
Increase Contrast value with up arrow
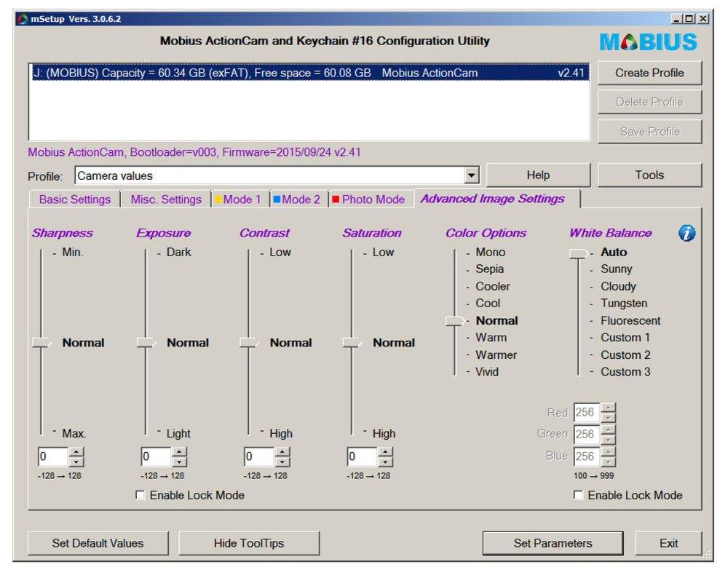point(282,451)
